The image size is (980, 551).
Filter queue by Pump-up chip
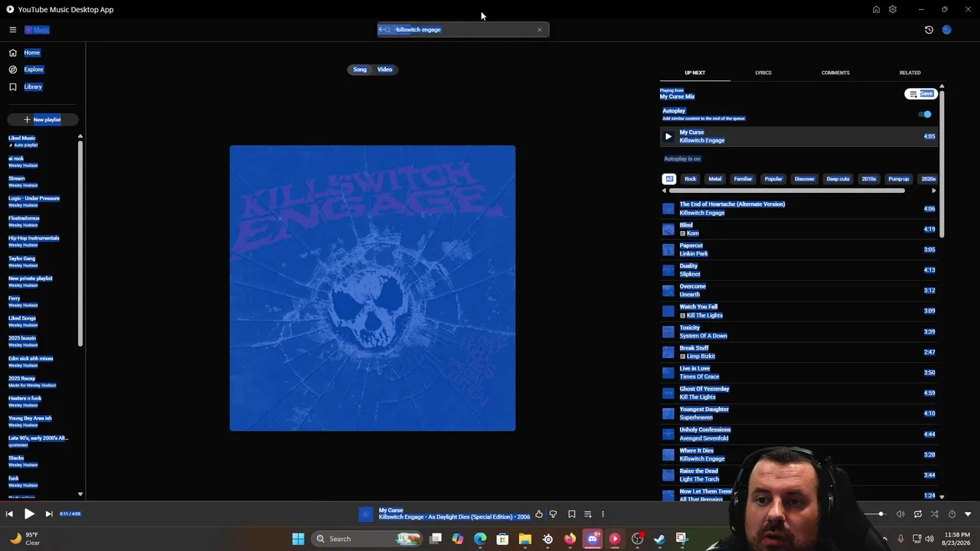(x=899, y=179)
